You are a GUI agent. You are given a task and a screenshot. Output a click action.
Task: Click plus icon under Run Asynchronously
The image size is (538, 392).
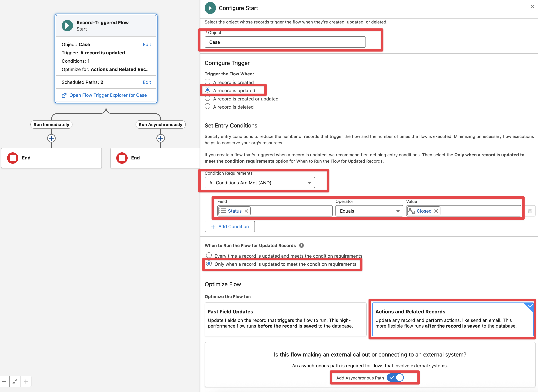(x=160, y=138)
